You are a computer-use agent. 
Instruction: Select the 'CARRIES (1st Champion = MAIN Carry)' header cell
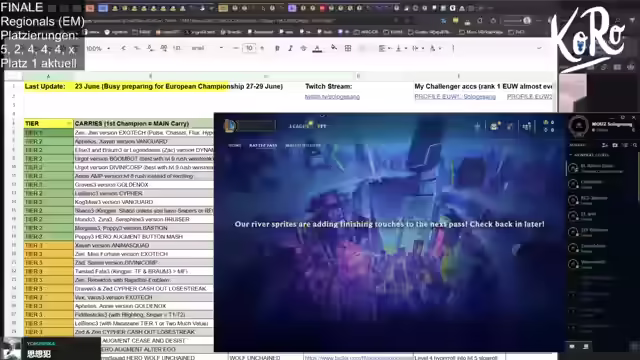click(x=144, y=124)
